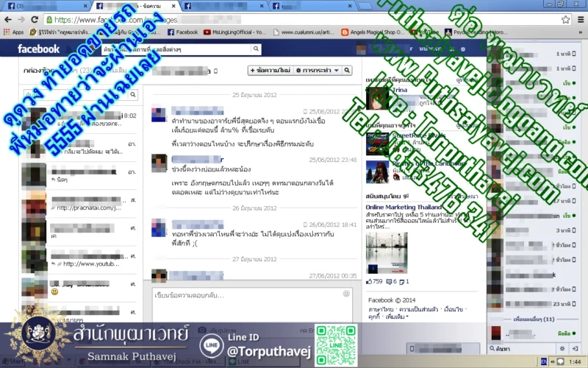588x368 pixels.
Task: Open the Angels Magical Shop bookmark
Action: tap(373, 32)
